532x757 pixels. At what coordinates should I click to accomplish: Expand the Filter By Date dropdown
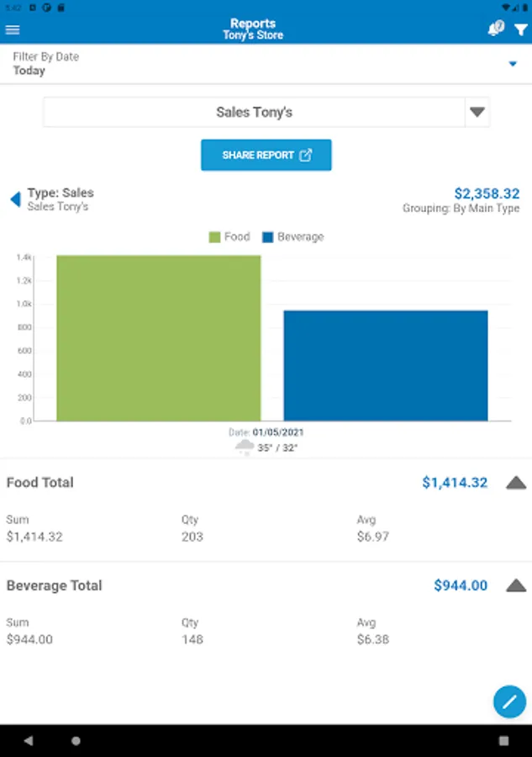pyautogui.click(x=513, y=64)
